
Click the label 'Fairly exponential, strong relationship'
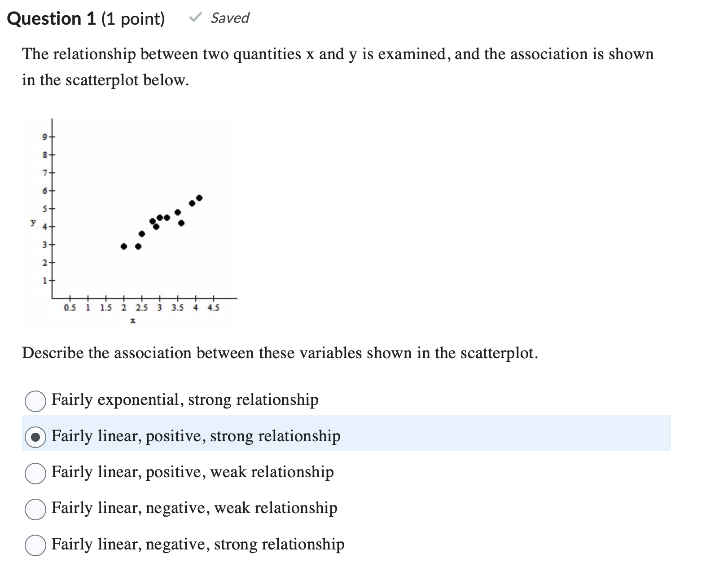(185, 400)
